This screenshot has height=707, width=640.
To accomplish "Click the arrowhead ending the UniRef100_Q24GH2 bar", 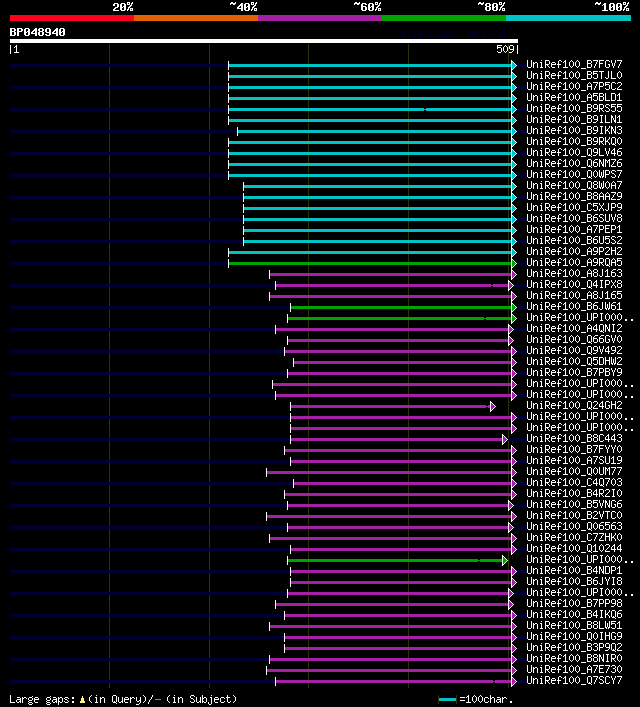I will [x=493, y=407].
